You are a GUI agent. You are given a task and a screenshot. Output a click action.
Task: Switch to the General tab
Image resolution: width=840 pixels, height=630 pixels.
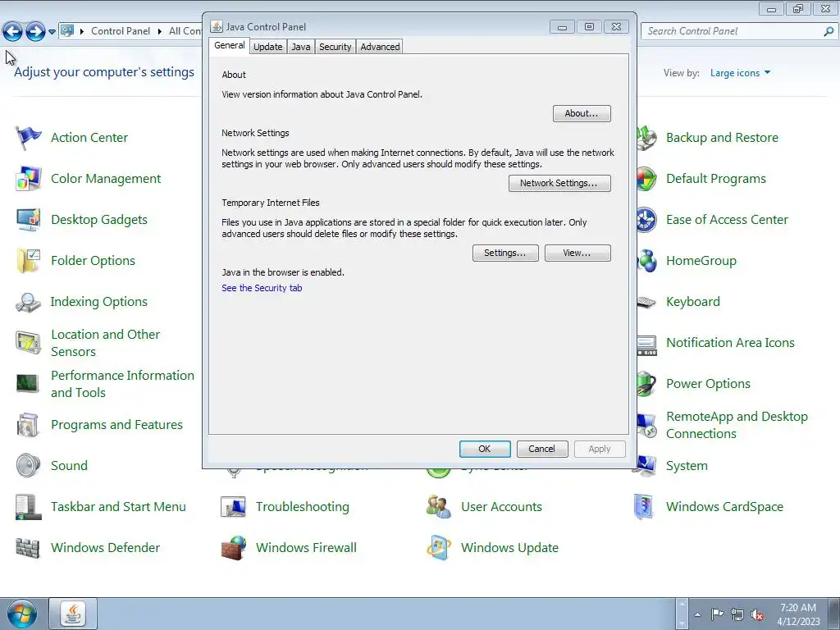click(x=230, y=46)
